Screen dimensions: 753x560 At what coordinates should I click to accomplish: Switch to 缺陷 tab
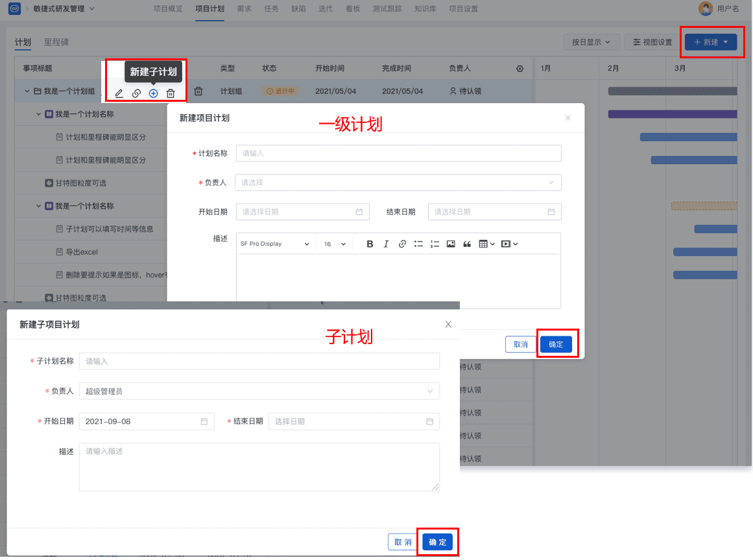(x=299, y=8)
